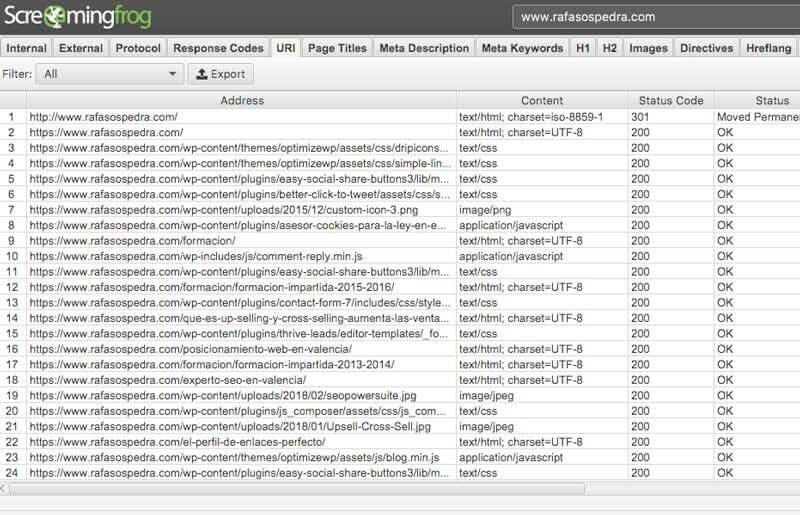Screen dimensions: 800x515
Task: Switch to the H1 tab
Action: [x=583, y=48]
